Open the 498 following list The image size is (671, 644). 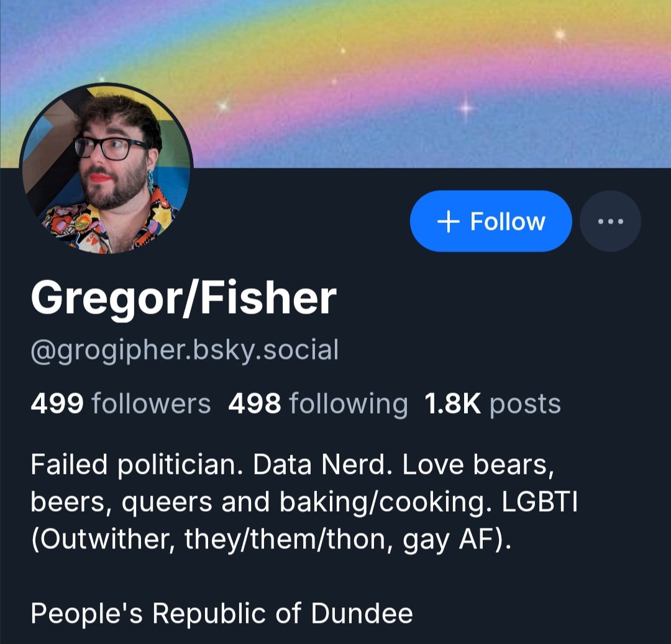coord(318,404)
